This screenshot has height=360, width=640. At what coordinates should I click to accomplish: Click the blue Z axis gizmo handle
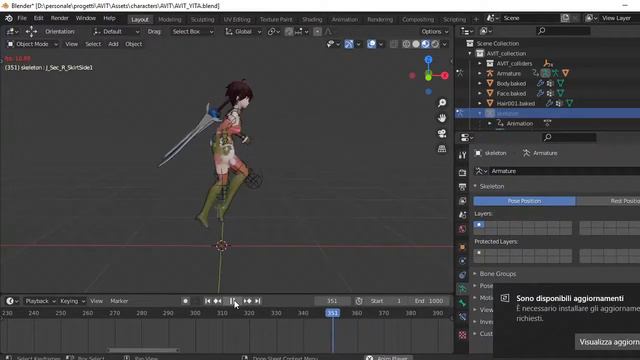[x=428, y=60]
